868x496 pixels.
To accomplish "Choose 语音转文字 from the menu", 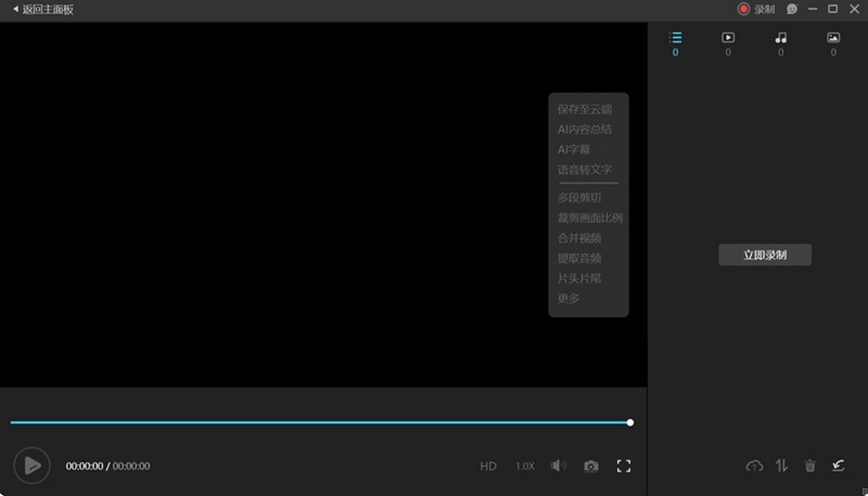I will [584, 170].
